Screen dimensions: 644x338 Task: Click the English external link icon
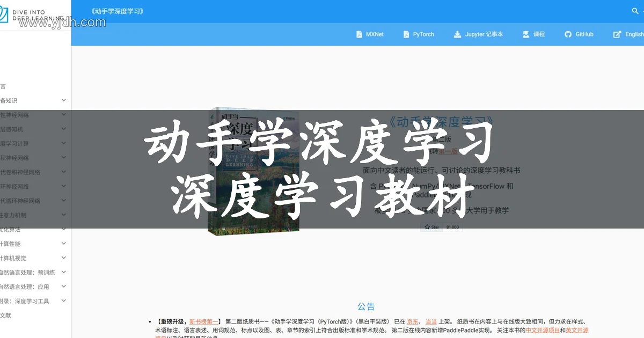617,34
